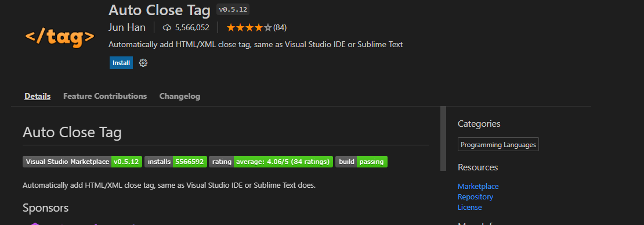
Task: Open the Repository link
Action: pyautogui.click(x=475, y=197)
